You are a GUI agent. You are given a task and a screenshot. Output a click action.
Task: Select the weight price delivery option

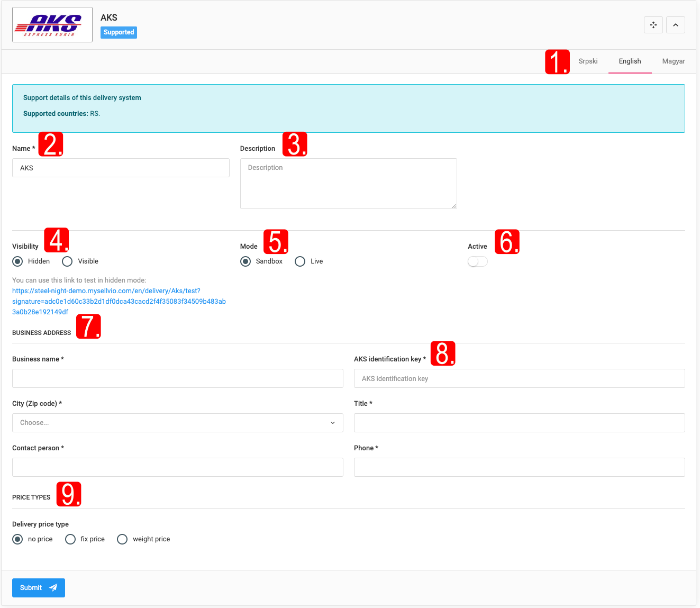pyautogui.click(x=122, y=539)
